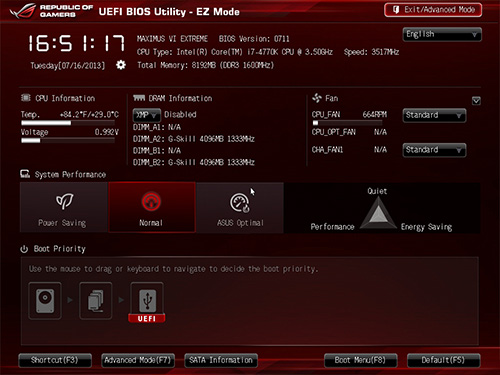Viewport: 500px width, 375px height.
Task: Click the Total Memory: 8192MB text
Action: 206,65
